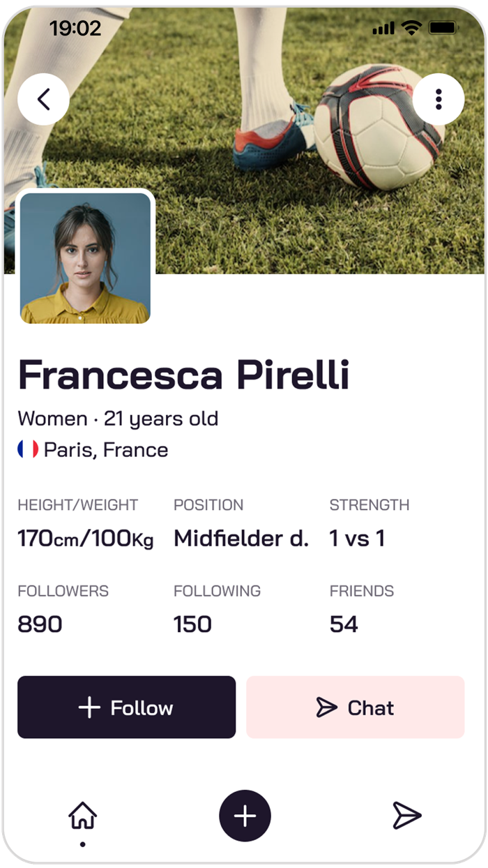Open the 54 friends list

point(344,624)
